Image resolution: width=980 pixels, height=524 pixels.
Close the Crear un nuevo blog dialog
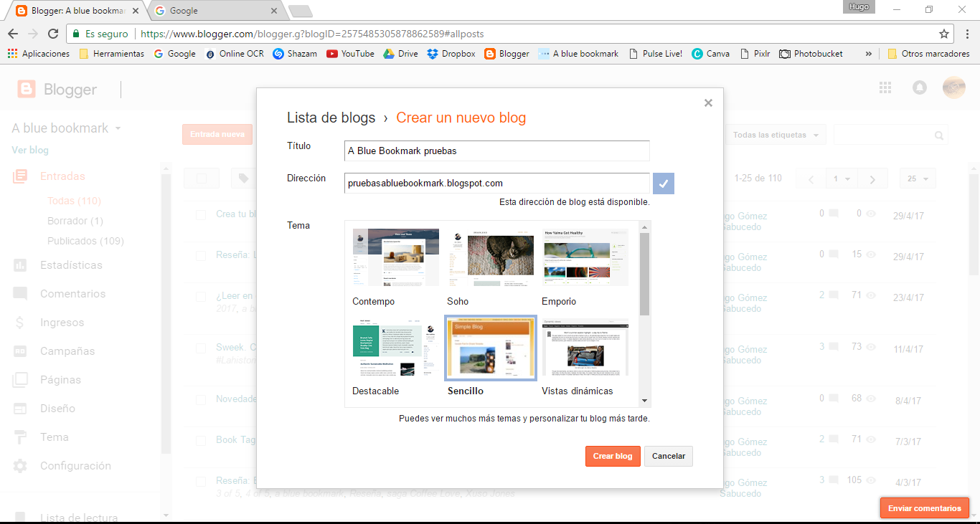click(708, 103)
